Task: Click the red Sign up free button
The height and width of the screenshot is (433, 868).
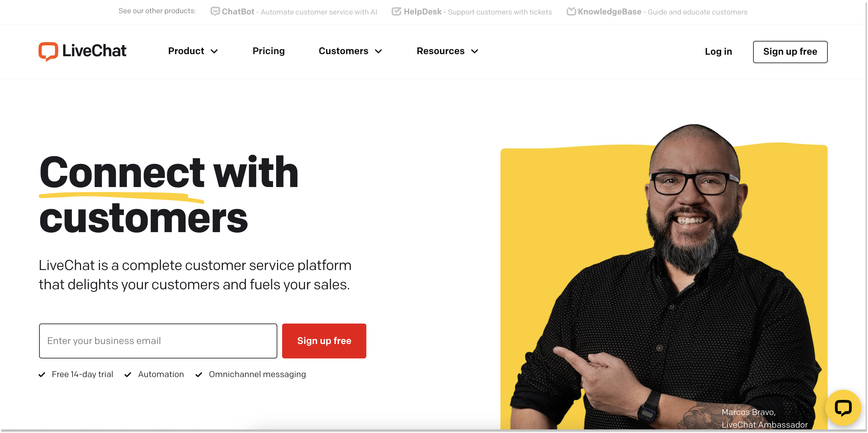Action: point(324,341)
